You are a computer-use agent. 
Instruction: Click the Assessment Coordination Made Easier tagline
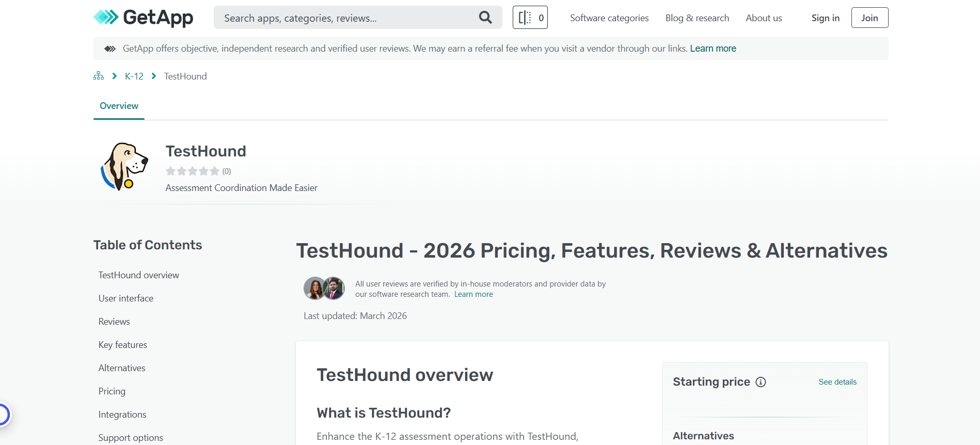click(242, 188)
